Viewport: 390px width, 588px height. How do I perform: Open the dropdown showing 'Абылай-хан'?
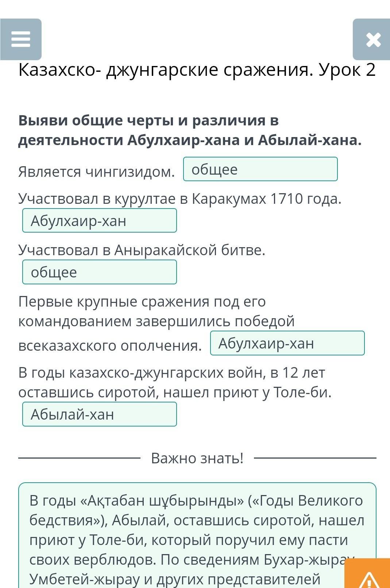100,414
